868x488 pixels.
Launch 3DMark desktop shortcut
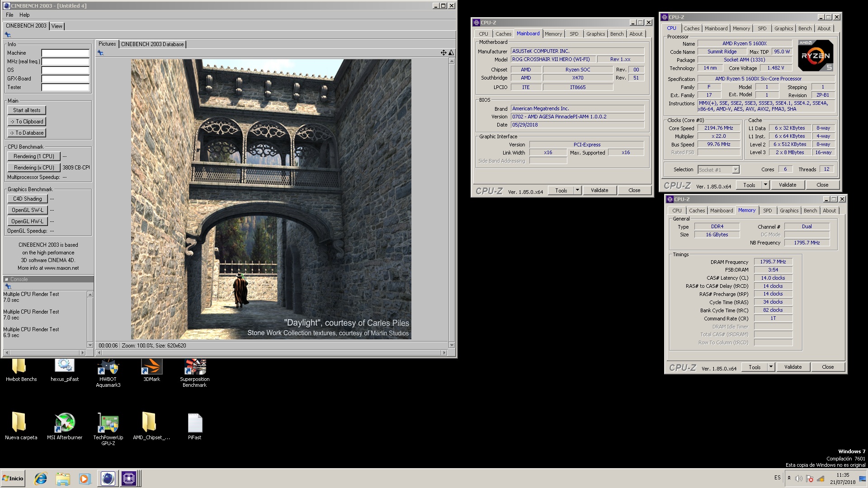pyautogui.click(x=151, y=370)
